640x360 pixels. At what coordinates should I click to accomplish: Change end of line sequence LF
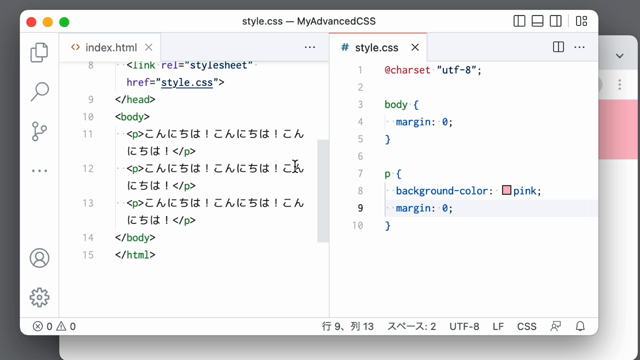tap(498, 327)
